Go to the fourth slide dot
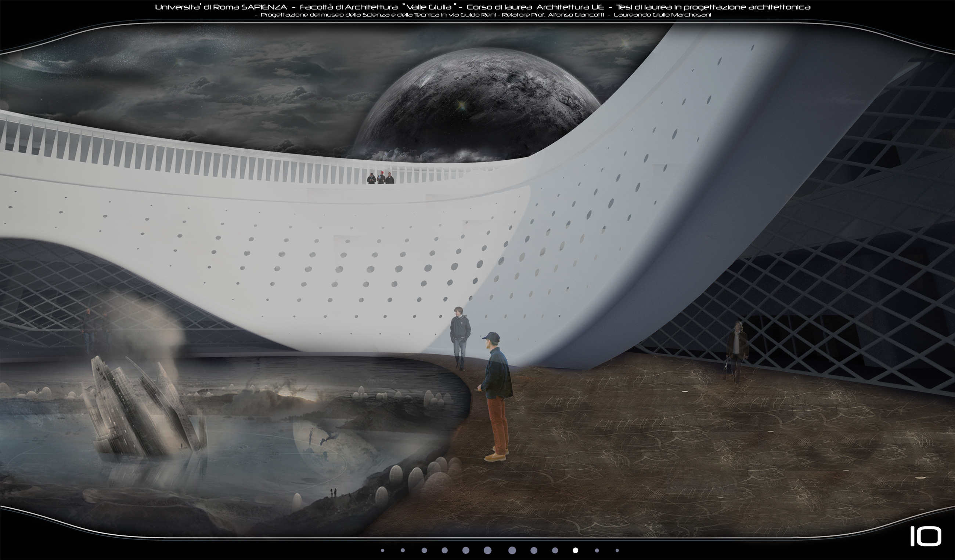The width and height of the screenshot is (955, 560). click(x=444, y=550)
